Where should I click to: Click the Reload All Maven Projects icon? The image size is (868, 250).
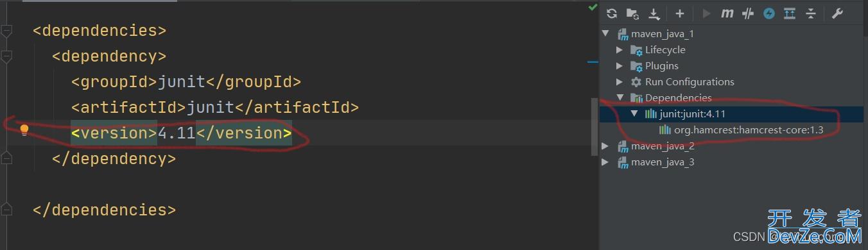pos(612,13)
